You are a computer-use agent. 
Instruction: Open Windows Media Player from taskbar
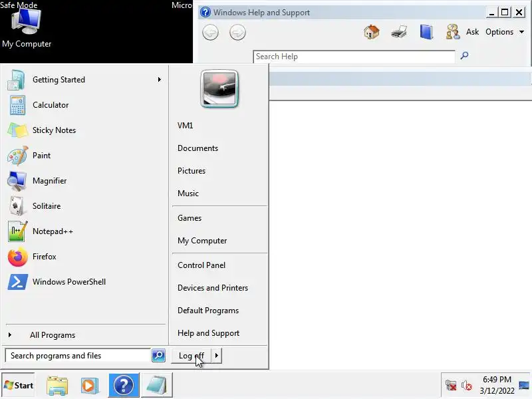[90, 386]
